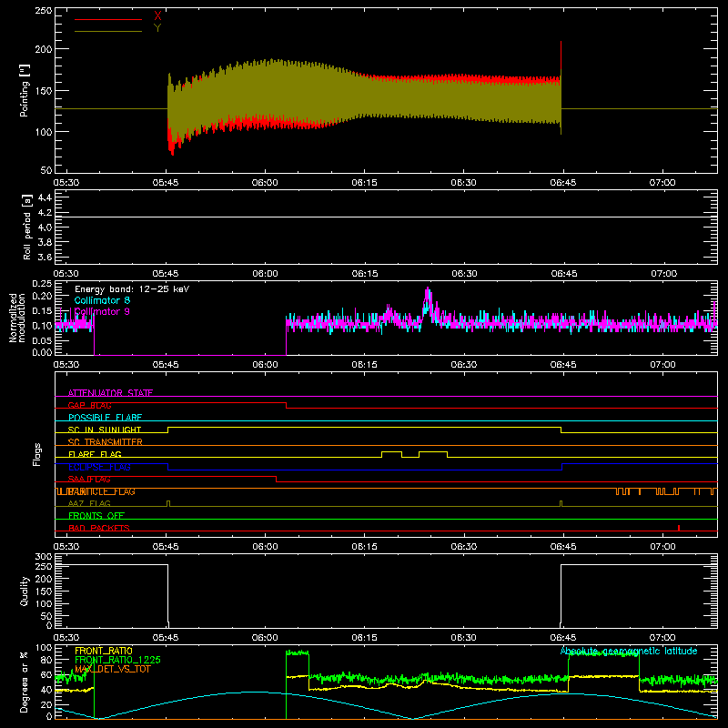Click the '200' tick label on Pointing axis
The height and width of the screenshot is (728, 728).
point(44,49)
